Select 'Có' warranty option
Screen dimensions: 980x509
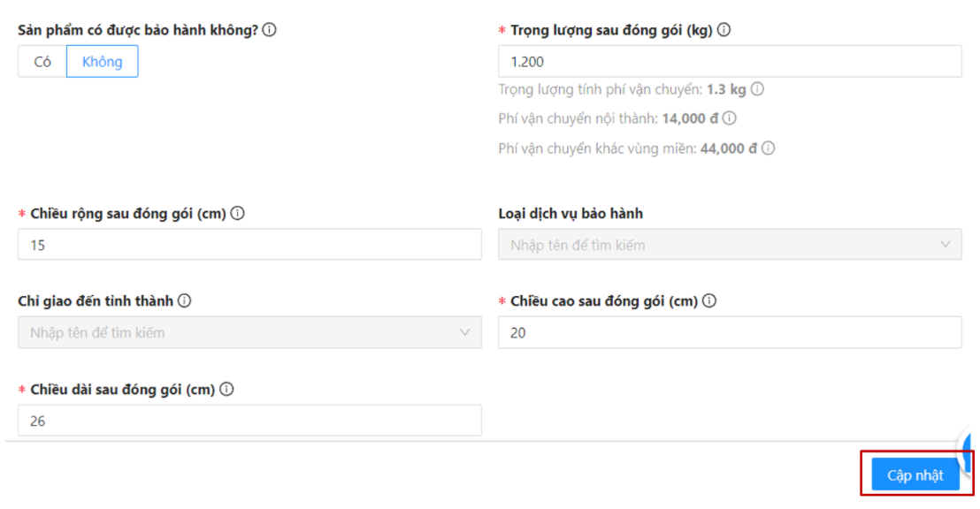click(x=42, y=62)
